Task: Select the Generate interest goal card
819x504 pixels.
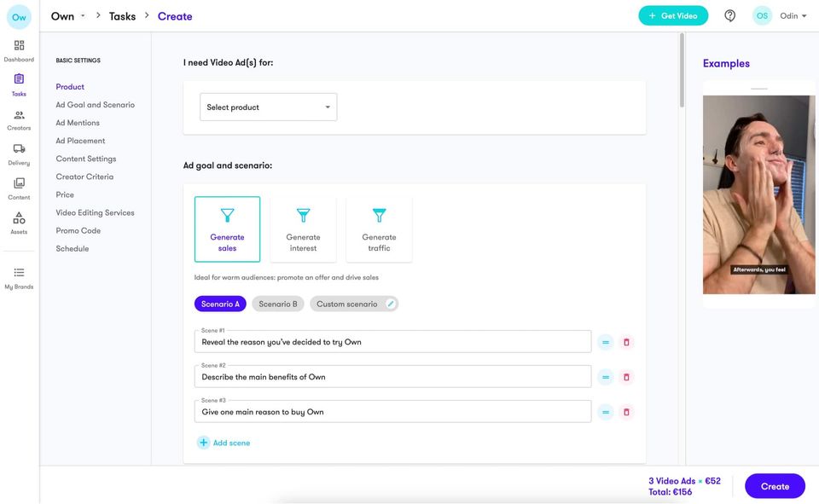Action: pos(303,229)
